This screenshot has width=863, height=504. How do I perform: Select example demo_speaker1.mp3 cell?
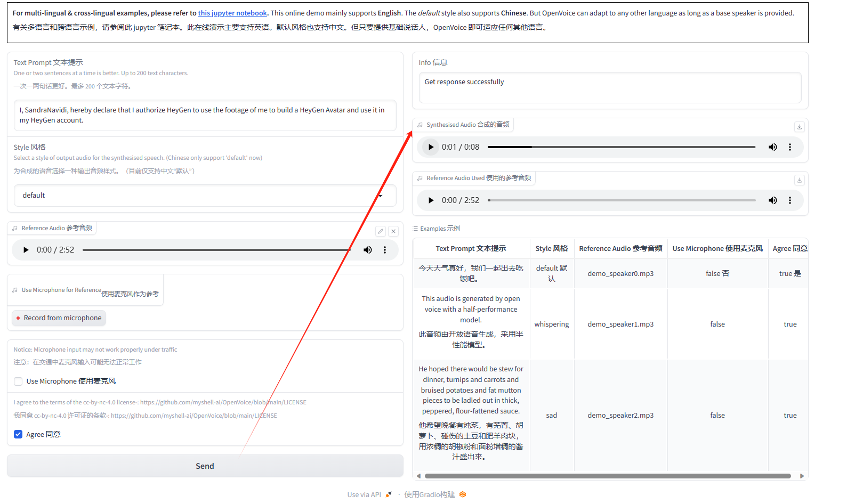[620, 324]
